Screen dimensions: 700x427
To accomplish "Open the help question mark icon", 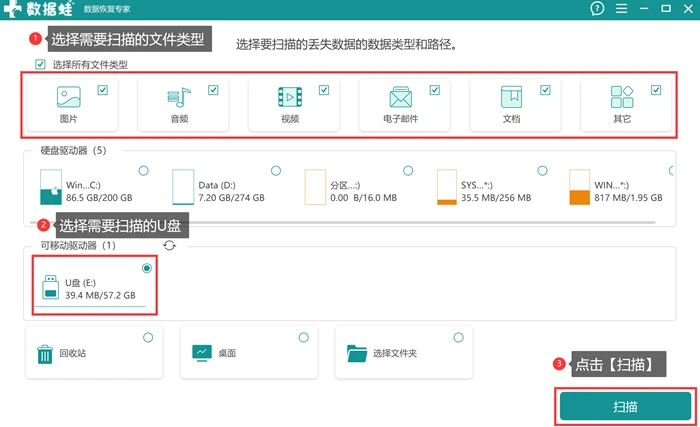I will coord(597,8).
